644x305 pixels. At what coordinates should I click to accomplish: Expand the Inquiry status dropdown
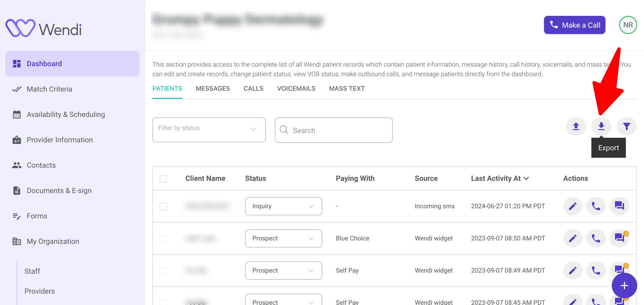point(283,206)
